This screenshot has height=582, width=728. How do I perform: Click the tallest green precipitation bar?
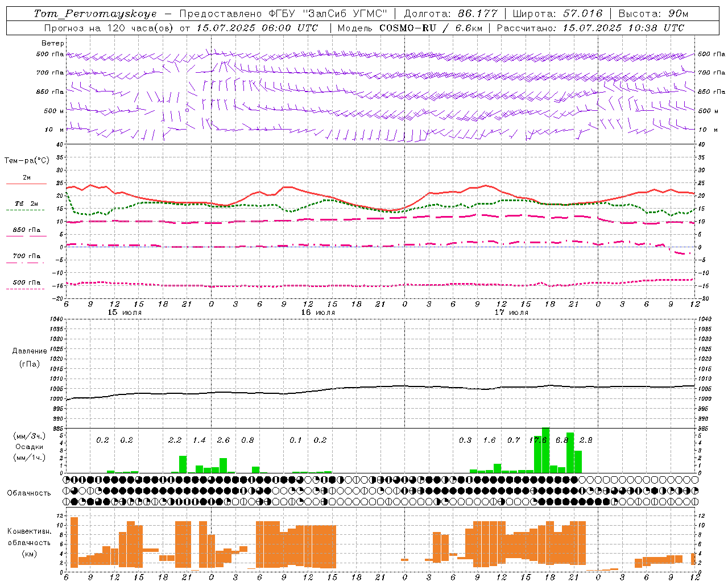point(545,450)
